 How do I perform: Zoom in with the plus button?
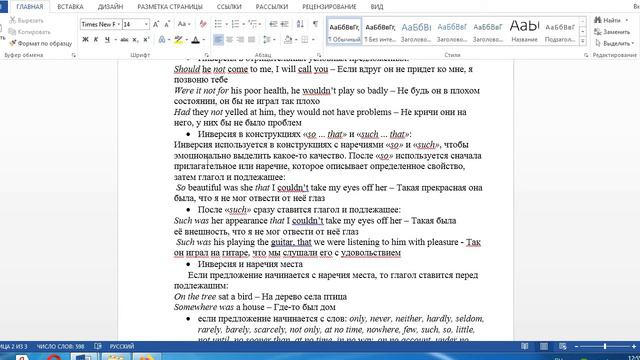pos(634,346)
